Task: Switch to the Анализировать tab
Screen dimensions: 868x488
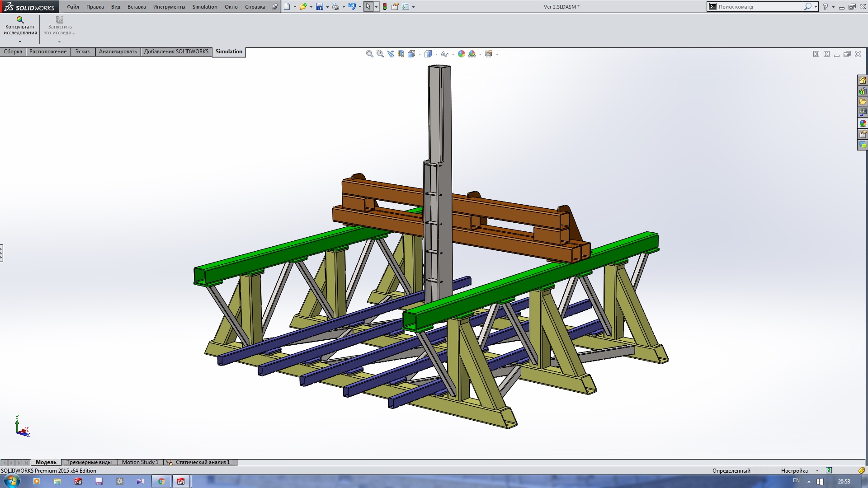Action: [118, 52]
